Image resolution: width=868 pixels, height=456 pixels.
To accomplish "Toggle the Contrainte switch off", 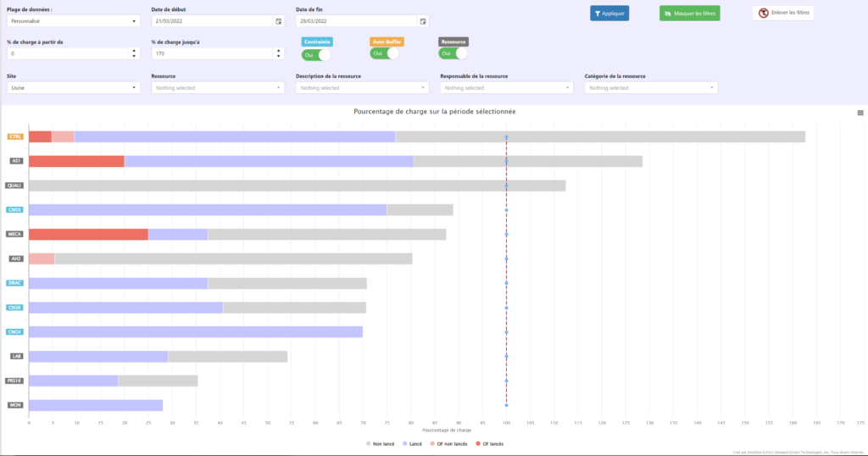I will tap(316, 54).
